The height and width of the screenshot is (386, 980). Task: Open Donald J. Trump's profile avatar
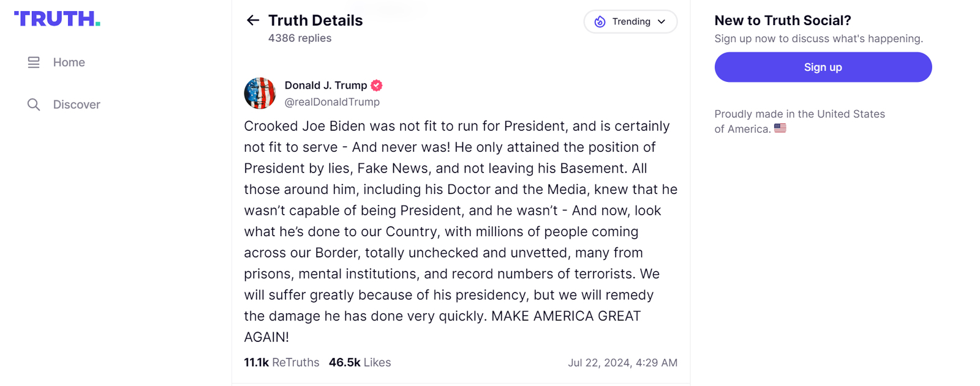pos(260,93)
